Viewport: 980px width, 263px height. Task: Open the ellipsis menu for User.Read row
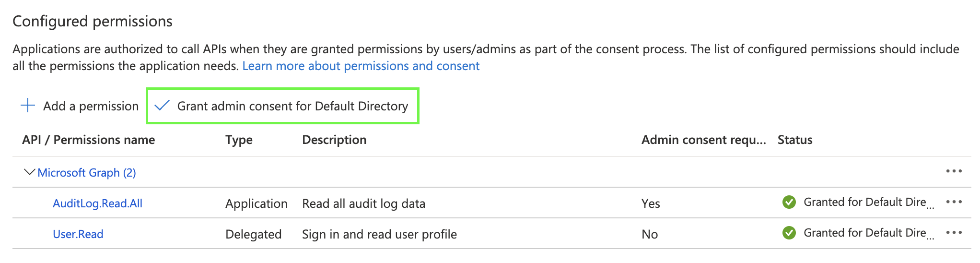click(954, 233)
